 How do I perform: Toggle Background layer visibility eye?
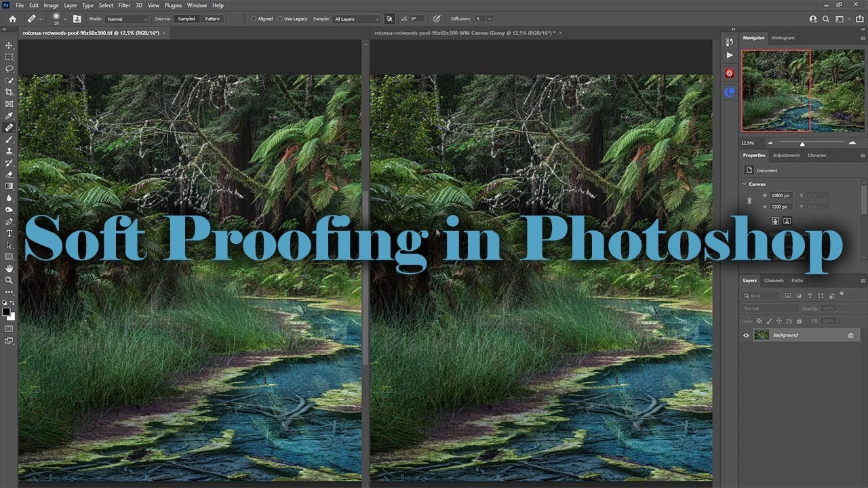point(747,335)
